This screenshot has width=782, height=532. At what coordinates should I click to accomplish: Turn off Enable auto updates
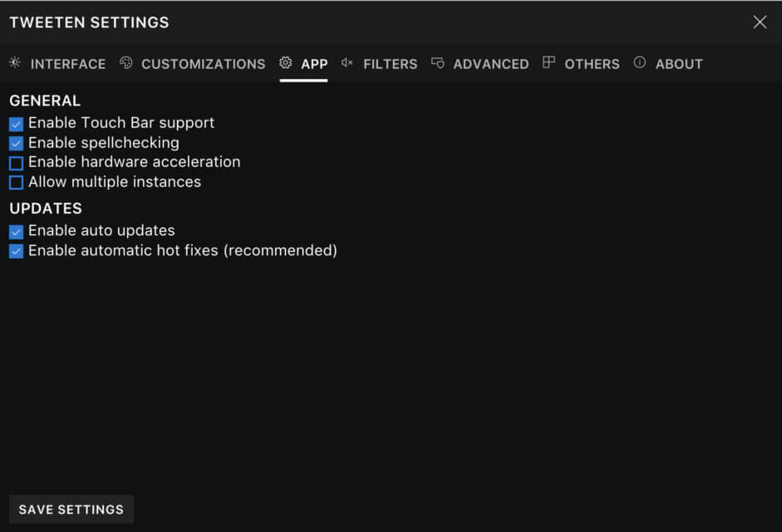(x=16, y=232)
